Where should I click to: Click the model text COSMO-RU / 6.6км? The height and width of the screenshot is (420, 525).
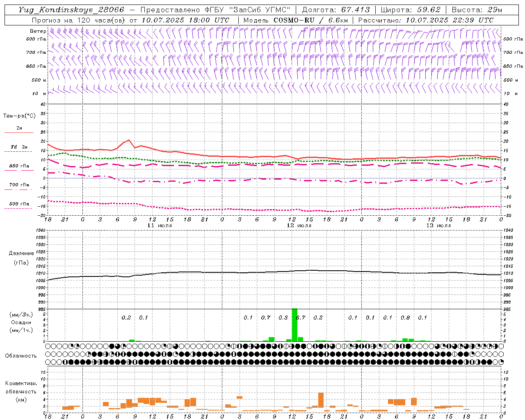(x=310, y=20)
